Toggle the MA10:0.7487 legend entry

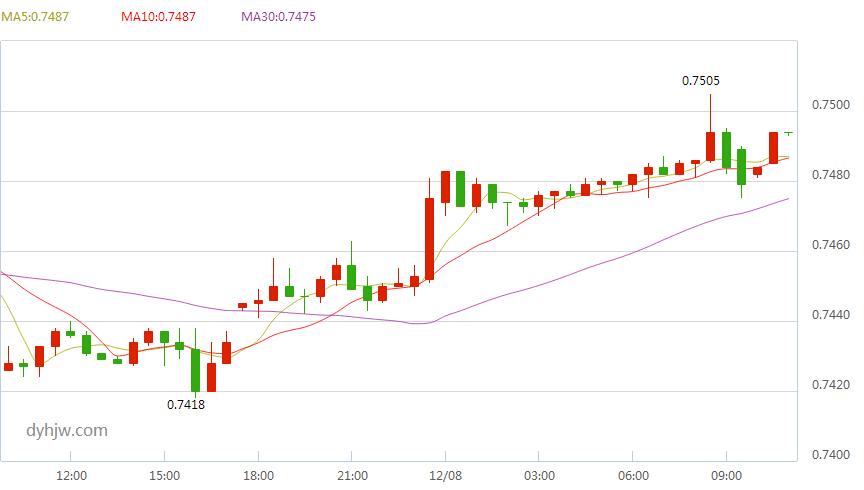coord(158,17)
